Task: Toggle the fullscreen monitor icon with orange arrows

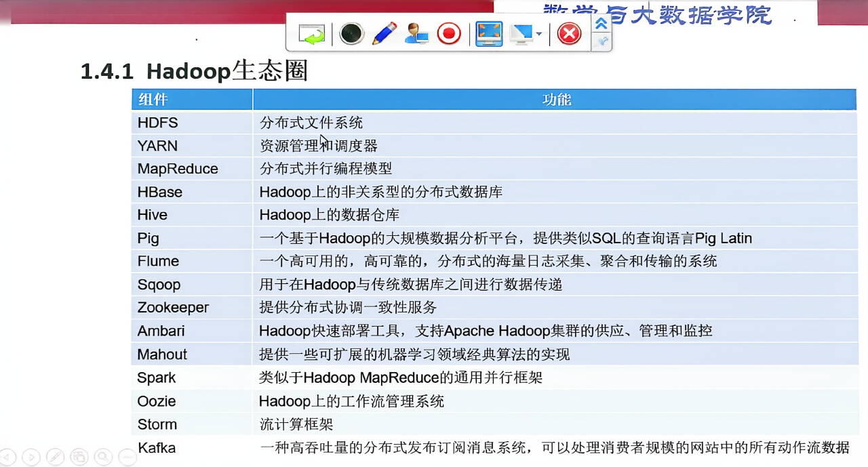Action: click(488, 33)
